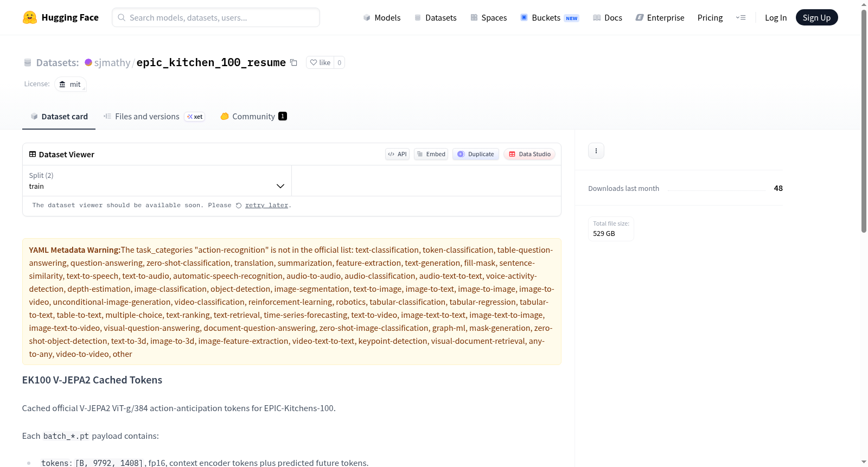Viewport: 868px width, 467px height.
Task: Open Data Studio
Action: point(529,154)
